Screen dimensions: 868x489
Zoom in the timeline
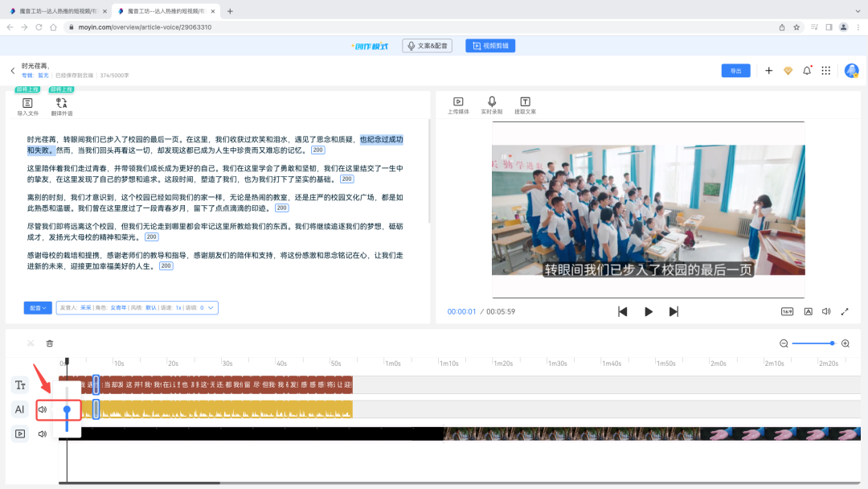(x=845, y=343)
